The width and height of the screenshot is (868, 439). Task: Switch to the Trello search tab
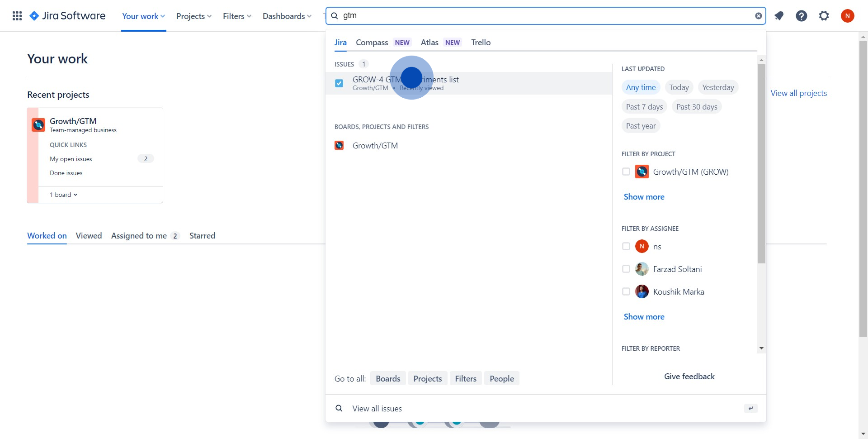pyautogui.click(x=481, y=42)
